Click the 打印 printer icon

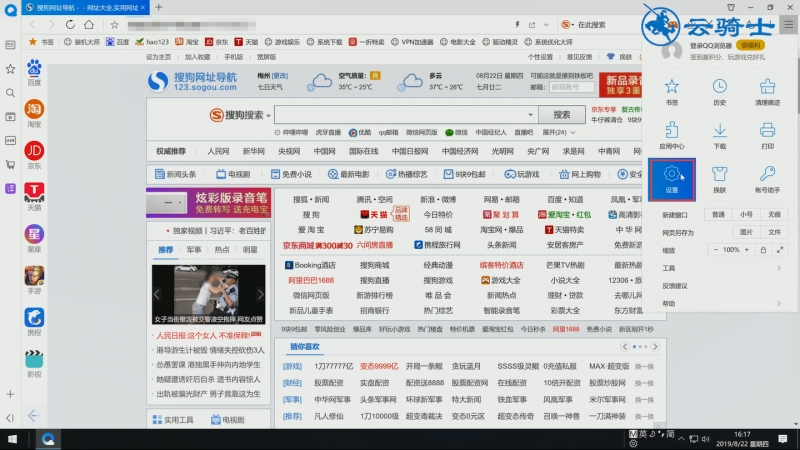click(x=767, y=135)
